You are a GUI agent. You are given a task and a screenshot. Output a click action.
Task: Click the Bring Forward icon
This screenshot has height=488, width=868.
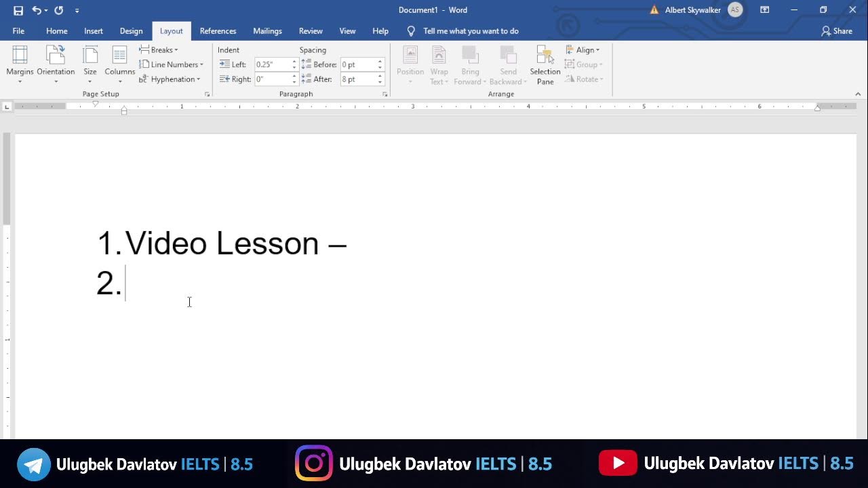click(470, 54)
